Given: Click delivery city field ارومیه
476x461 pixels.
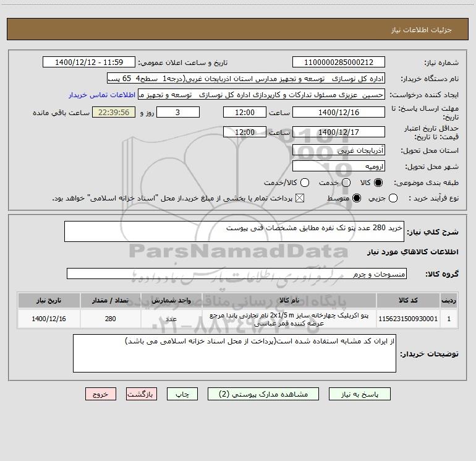Looking at the screenshot, I should coord(339,166).
